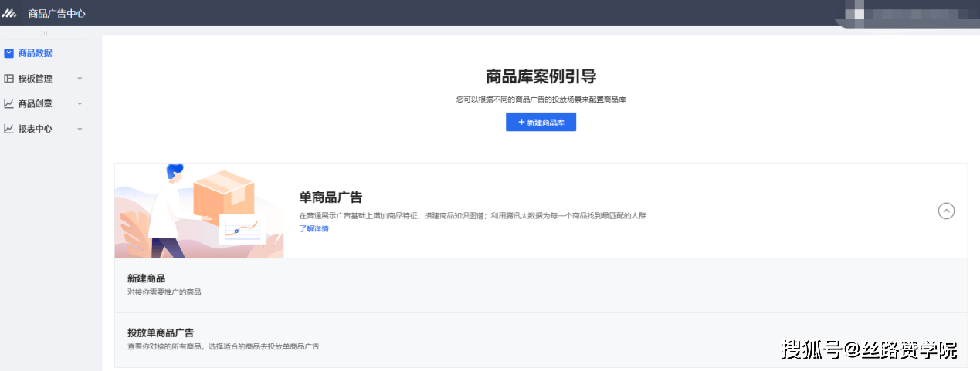980x371 pixels.
Task: Click the description starting with 在普通展示广告基础上
Action: pyautogui.click(x=473, y=216)
